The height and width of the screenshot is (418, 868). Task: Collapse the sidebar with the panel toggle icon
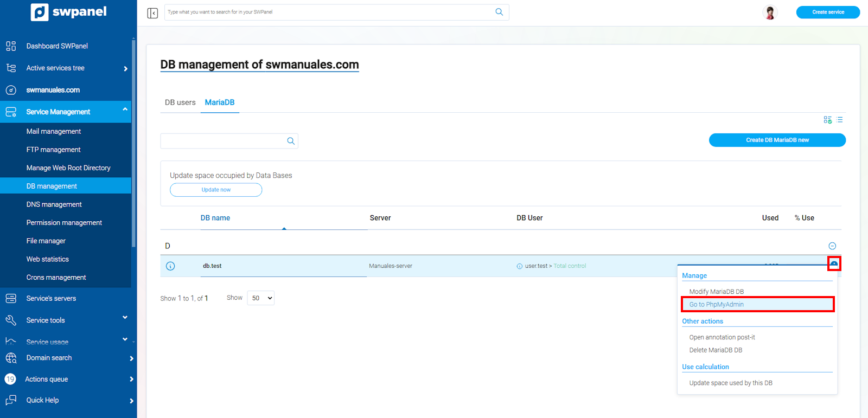[x=152, y=13]
